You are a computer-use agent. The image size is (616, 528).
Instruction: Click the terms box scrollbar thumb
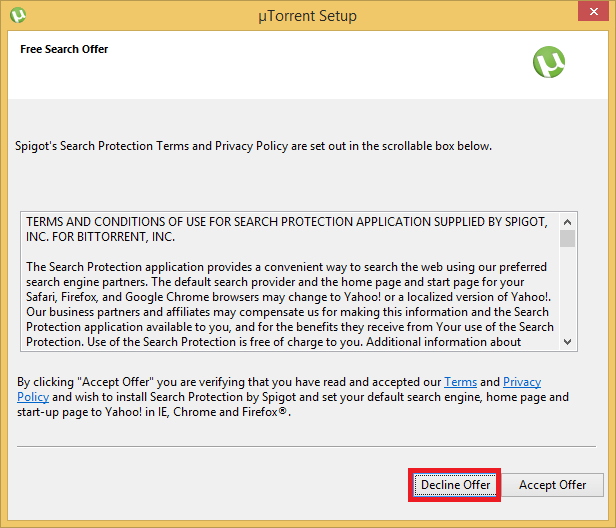(x=567, y=237)
